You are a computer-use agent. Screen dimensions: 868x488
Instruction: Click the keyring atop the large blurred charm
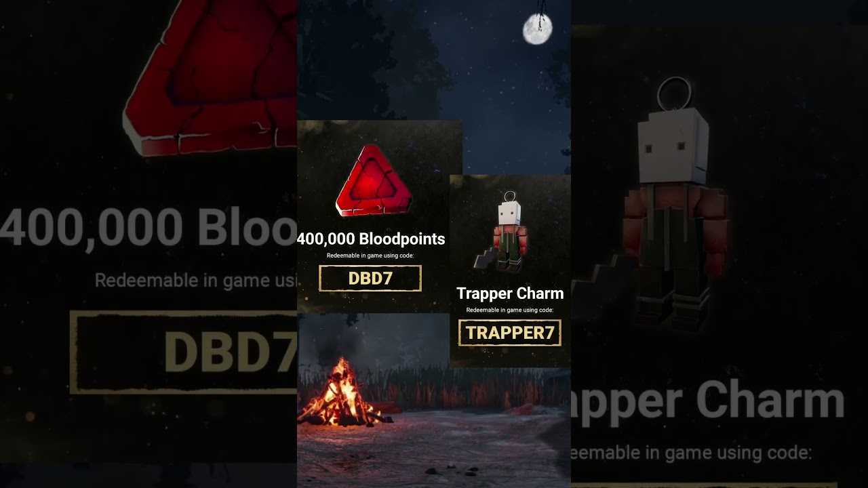674,94
